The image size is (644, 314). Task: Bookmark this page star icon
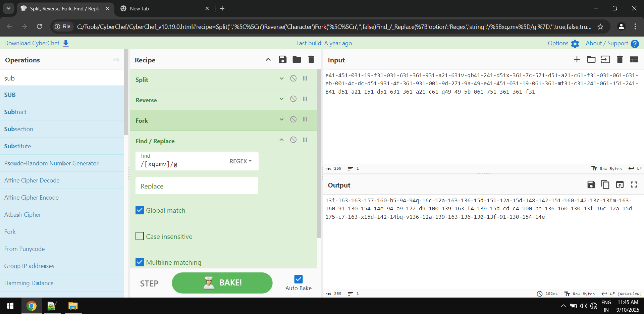(x=600, y=27)
